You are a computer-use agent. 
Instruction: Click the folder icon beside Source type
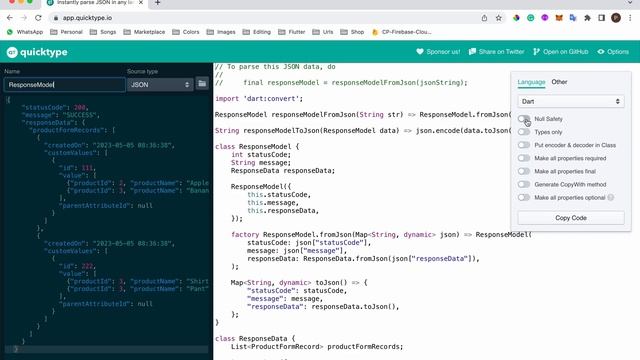coord(202,84)
